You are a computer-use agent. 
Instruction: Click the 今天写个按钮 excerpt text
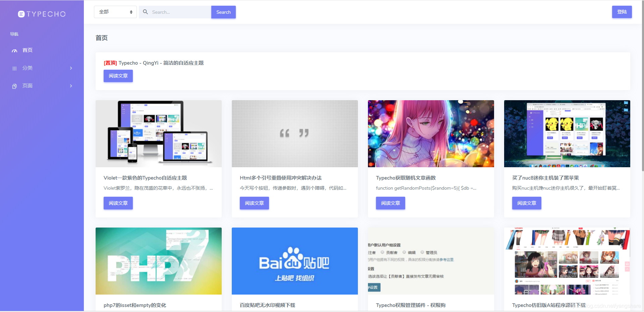(293, 188)
